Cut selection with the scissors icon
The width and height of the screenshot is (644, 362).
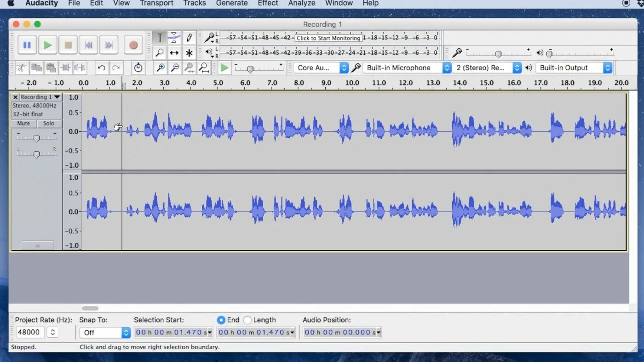[x=22, y=68]
